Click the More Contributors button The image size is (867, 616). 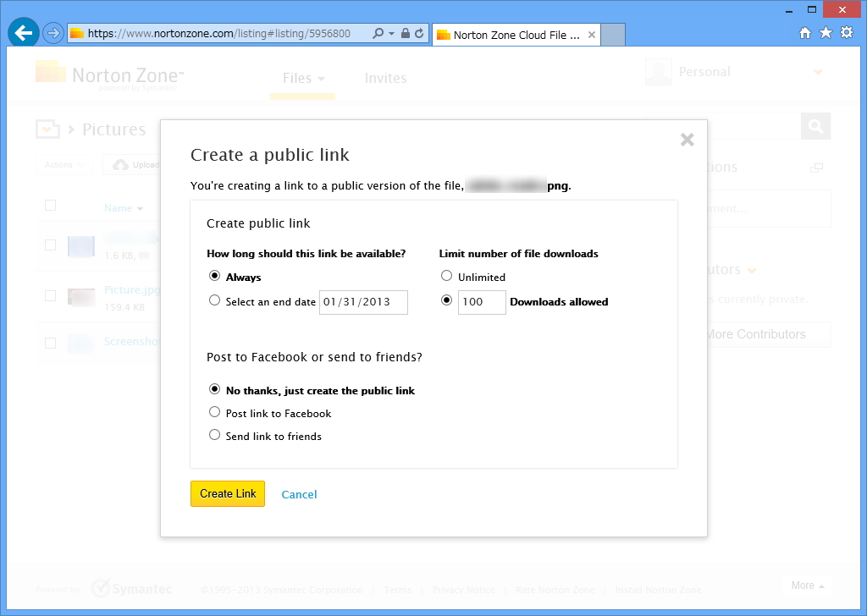[x=769, y=334]
